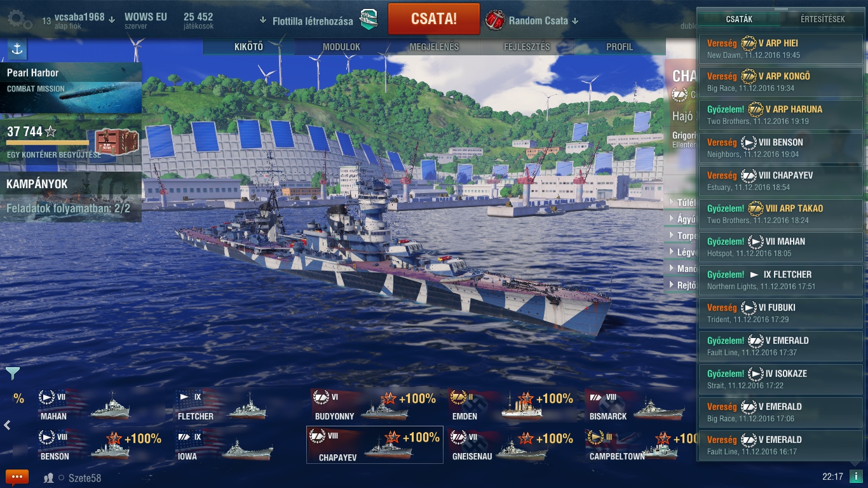Open the ship carousel filter funnel

coord(12,373)
